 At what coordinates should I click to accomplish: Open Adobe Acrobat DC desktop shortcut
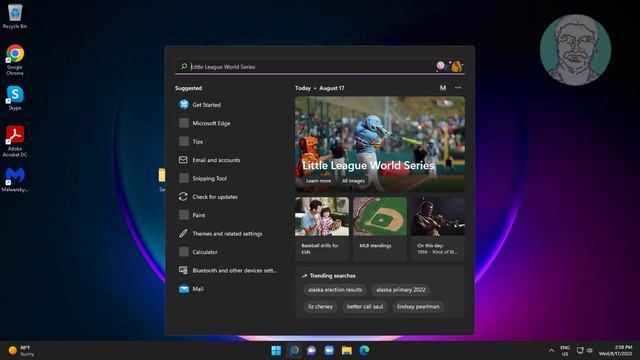[15, 141]
